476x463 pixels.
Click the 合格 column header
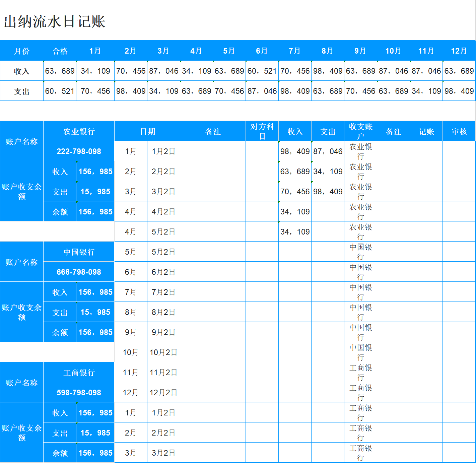coord(59,51)
